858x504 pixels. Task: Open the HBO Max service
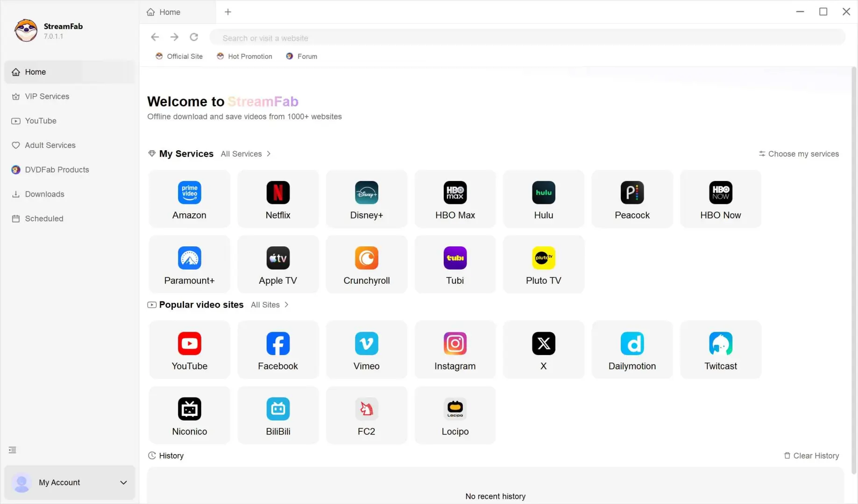coord(455,199)
